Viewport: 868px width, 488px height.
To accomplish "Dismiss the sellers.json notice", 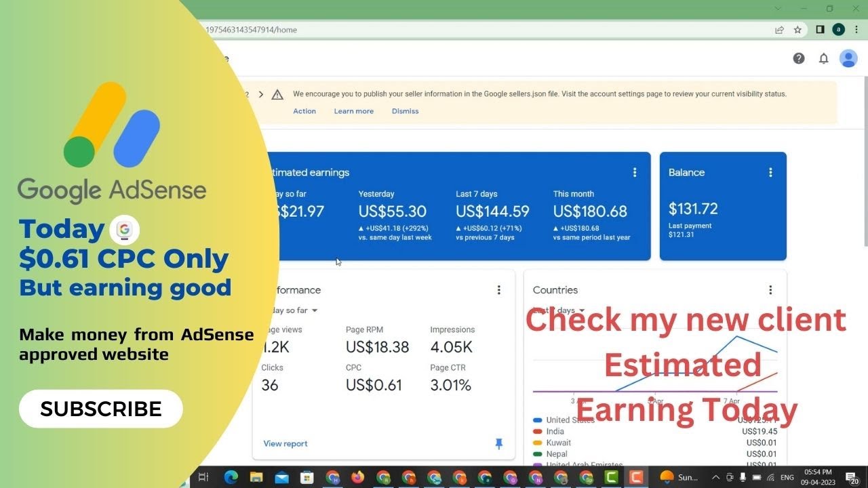I will tap(406, 111).
